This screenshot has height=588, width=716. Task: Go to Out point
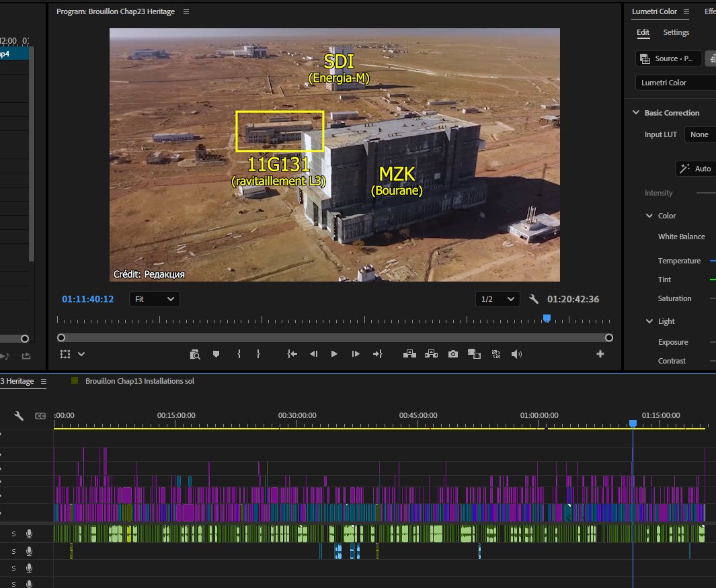click(378, 354)
